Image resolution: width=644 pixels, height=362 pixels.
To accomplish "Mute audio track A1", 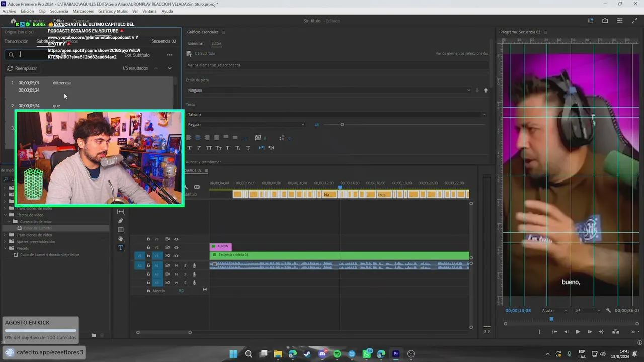I will (176, 265).
